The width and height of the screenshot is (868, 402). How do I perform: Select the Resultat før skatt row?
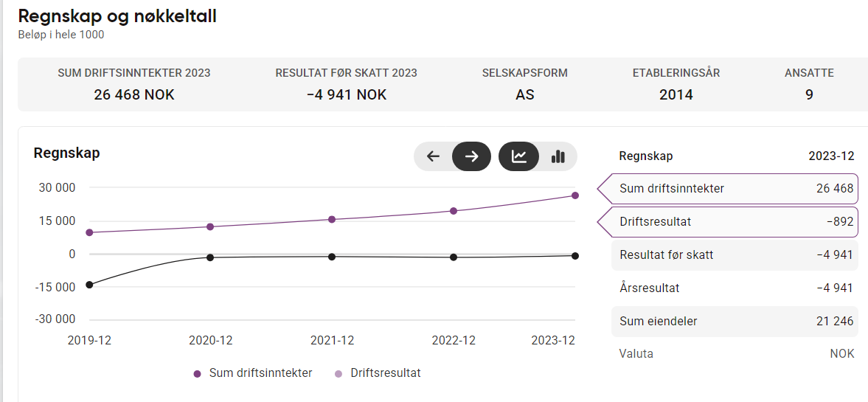pos(735,255)
